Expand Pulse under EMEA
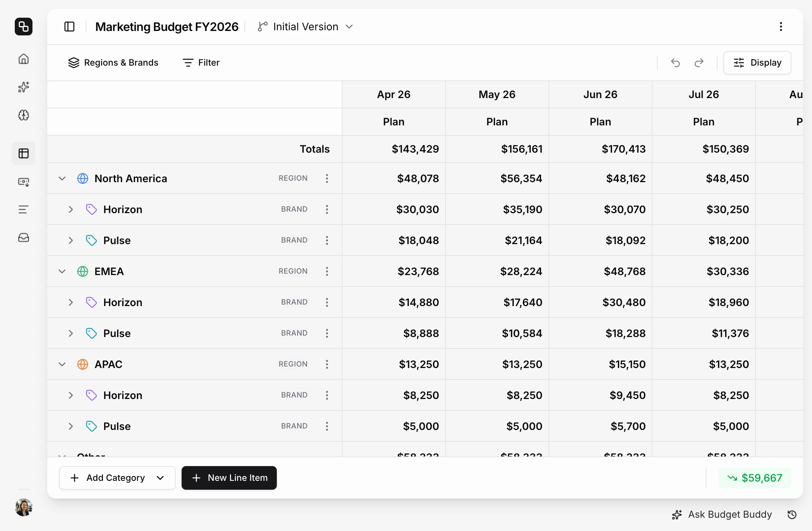 [71, 333]
